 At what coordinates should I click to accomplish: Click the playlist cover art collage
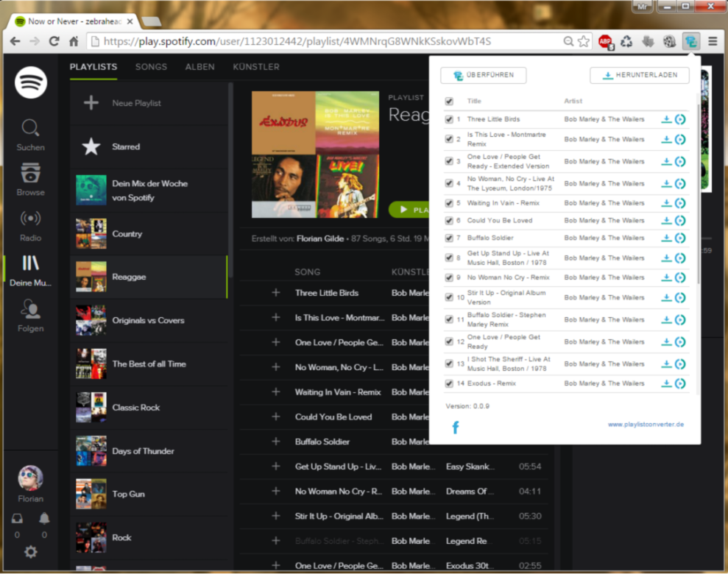click(x=315, y=155)
